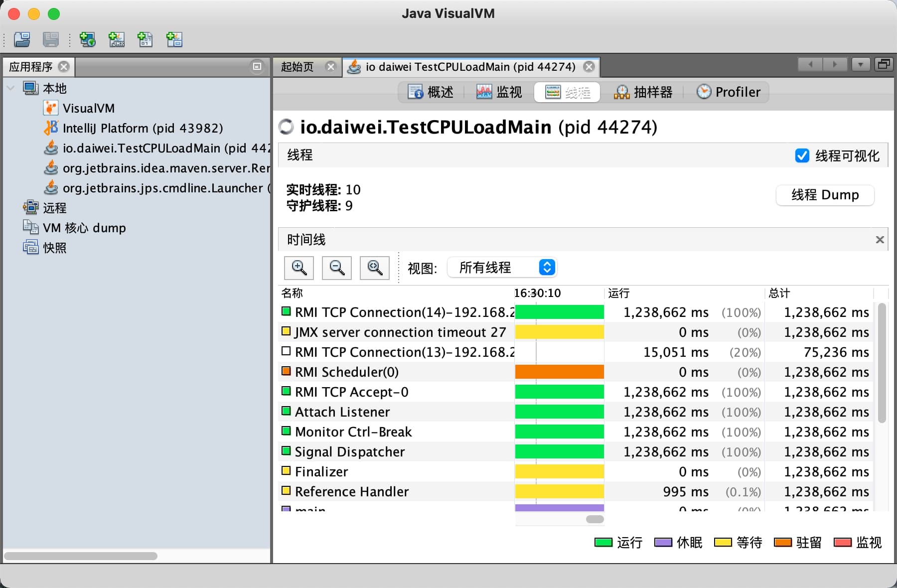The width and height of the screenshot is (897, 588).
Task: Select IntelliJ Platform (pid 43982) node
Action: pyautogui.click(x=143, y=128)
